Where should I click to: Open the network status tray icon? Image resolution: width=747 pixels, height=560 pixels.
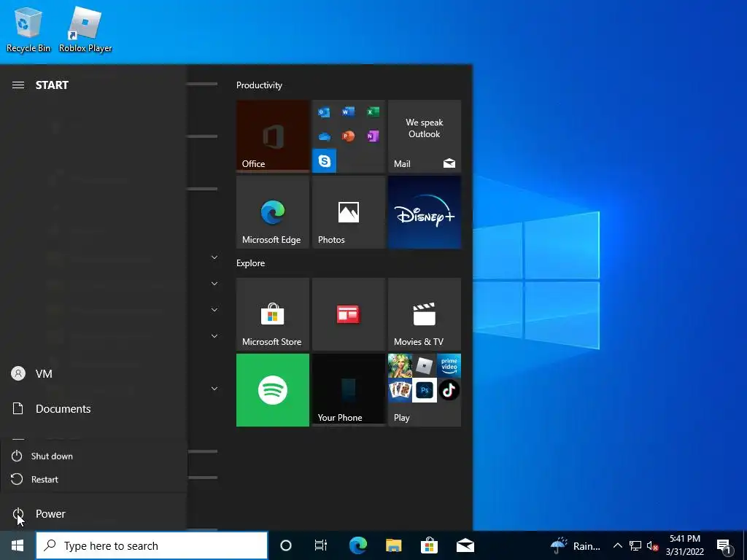coord(635,545)
